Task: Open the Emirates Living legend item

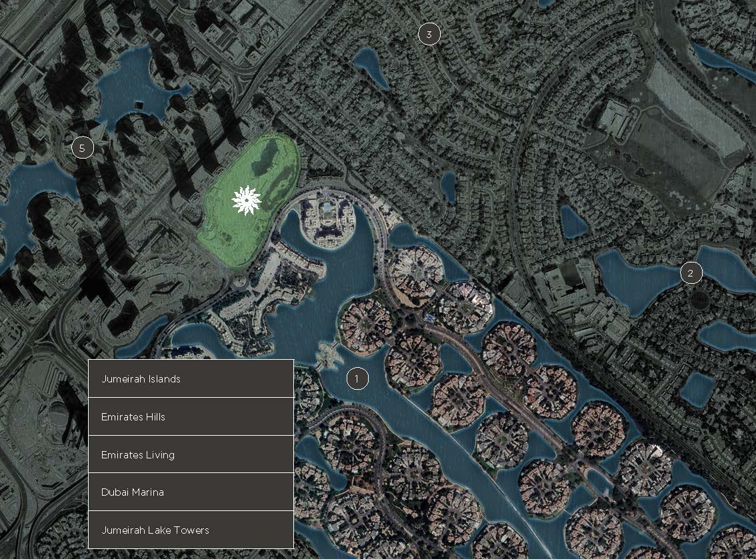Action: [191, 454]
